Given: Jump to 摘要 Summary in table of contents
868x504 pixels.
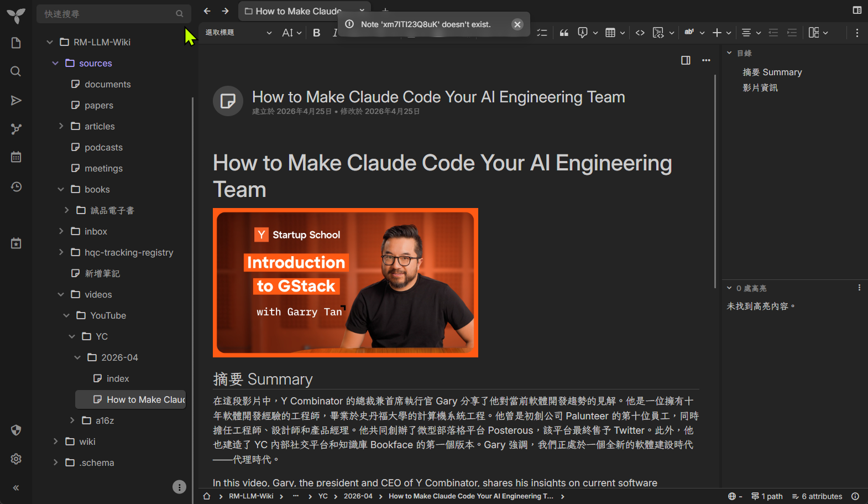Looking at the screenshot, I should [772, 72].
